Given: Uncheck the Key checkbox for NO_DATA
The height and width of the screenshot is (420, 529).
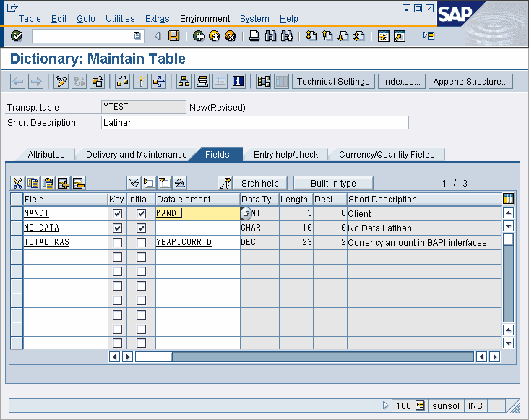Looking at the screenshot, I should pos(117,228).
